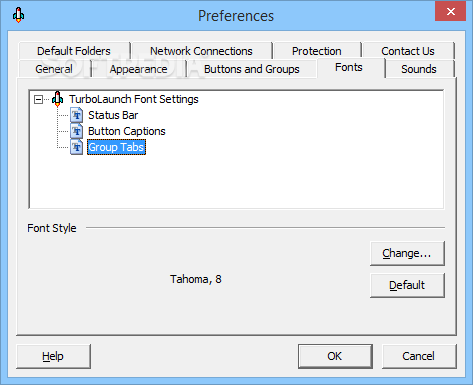Reset font with the Default button
Viewport: 473px width, 385px height.
(x=407, y=285)
